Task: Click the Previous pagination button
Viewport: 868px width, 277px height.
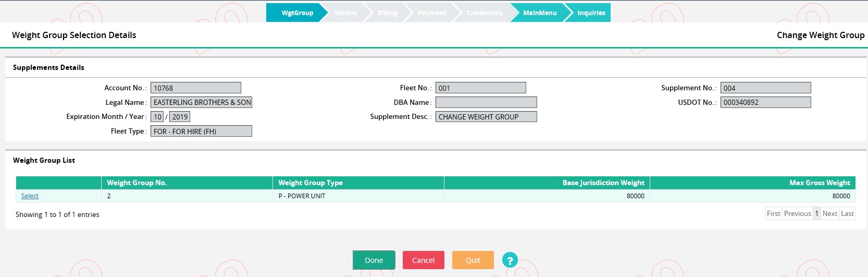Action: pos(797,213)
